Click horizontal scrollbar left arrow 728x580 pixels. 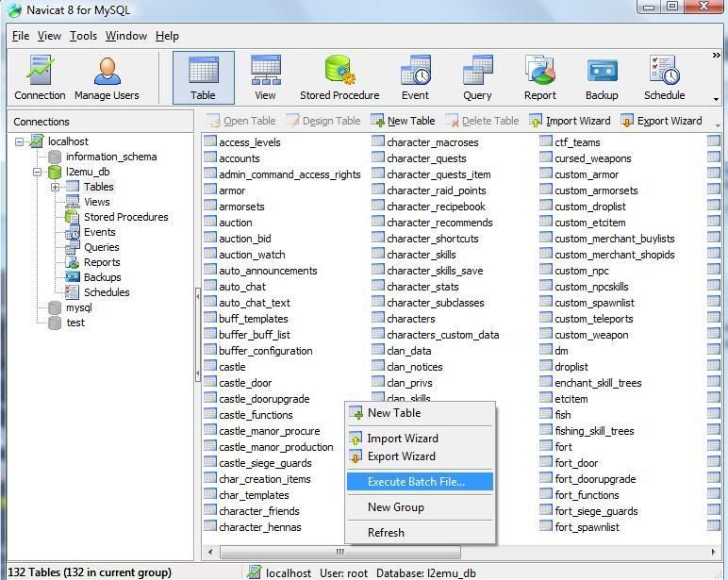pyautogui.click(x=210, y=552)
